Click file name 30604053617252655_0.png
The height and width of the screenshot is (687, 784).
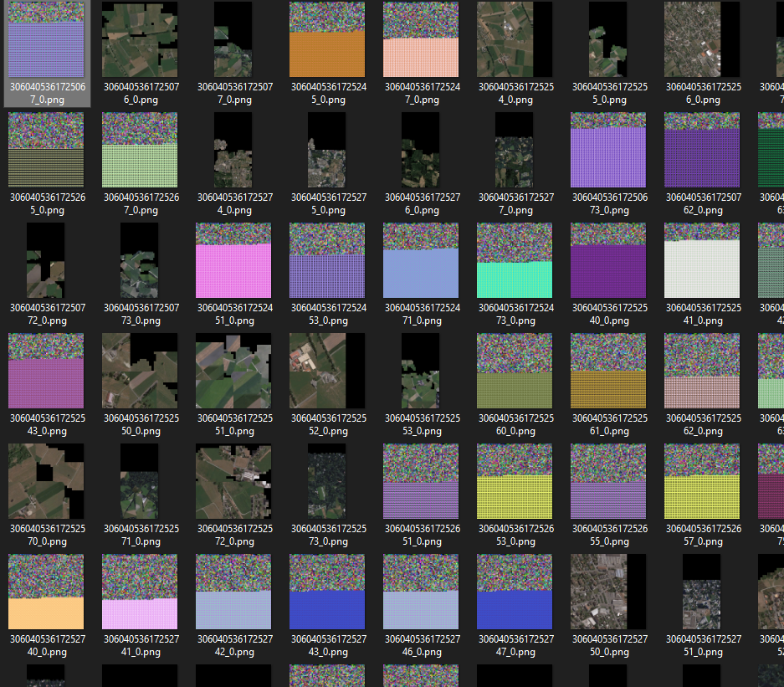click(610, 535)
